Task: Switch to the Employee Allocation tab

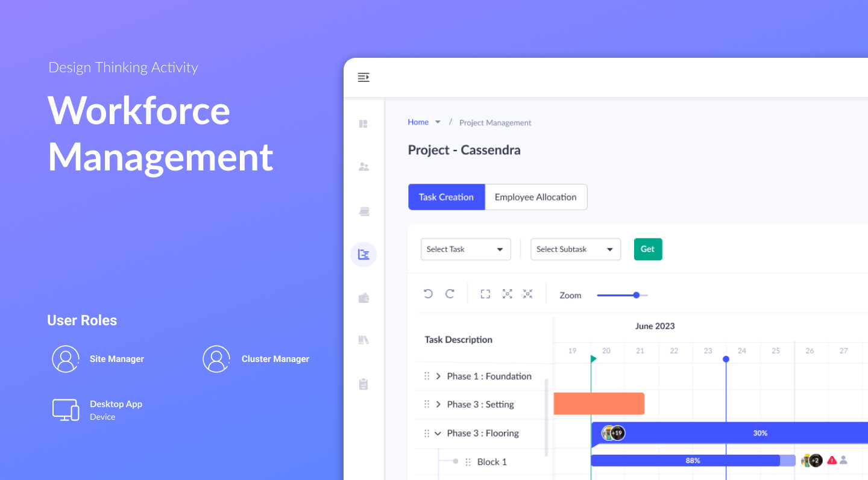Action: coord(535,197)
